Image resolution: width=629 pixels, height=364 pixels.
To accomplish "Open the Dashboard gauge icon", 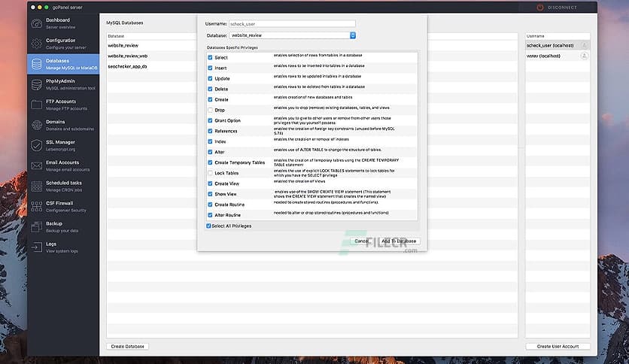I will (x=37, y=23).
